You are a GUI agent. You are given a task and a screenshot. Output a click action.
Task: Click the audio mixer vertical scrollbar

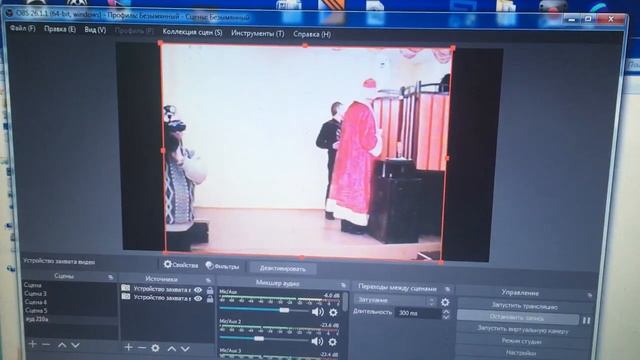click(x=346, y=301)
